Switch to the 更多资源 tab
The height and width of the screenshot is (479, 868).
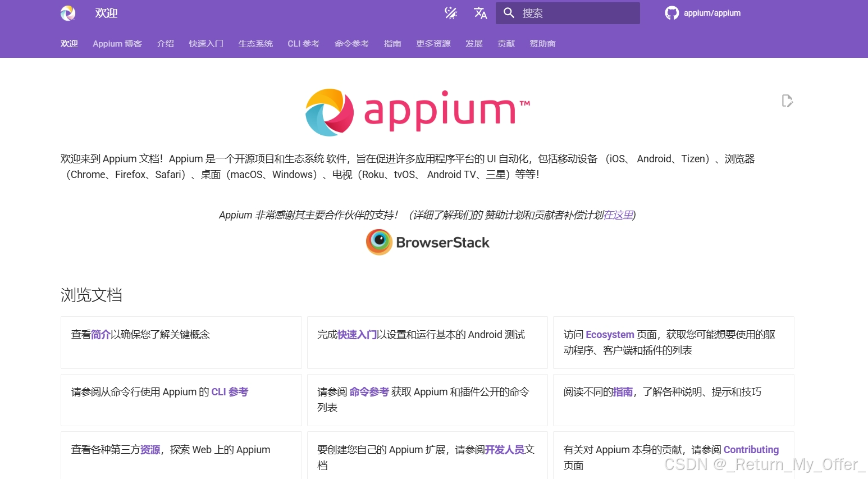tap(433, 43)
